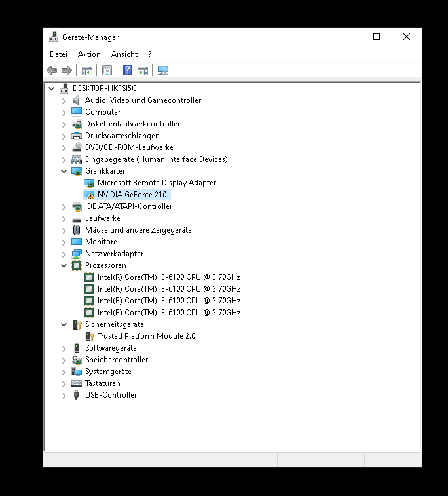Image resolution: width=448 pixels, height=496 pixels.
Task: Click the Tastaturen keyboard icon
Action: pos(77,383)
